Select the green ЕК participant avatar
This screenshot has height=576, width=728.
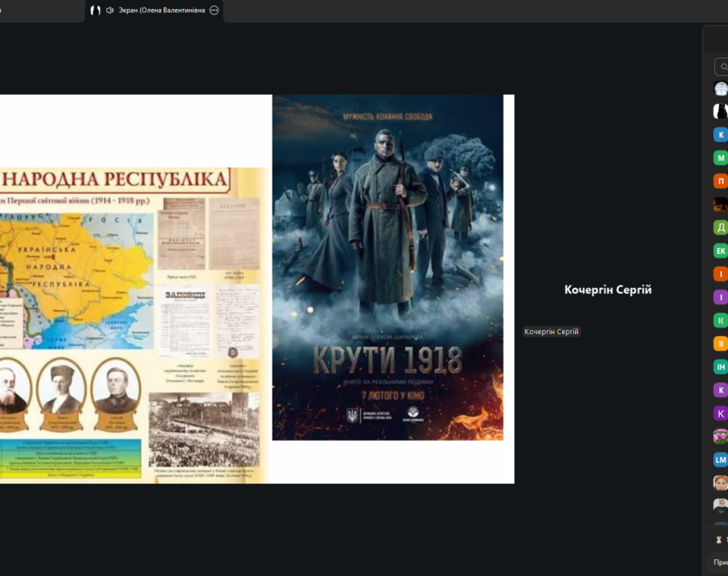point(720,251)
